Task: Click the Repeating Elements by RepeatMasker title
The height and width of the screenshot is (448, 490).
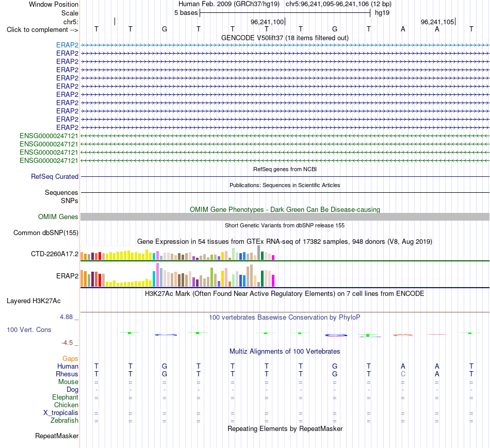Action: tap(285, 428)
